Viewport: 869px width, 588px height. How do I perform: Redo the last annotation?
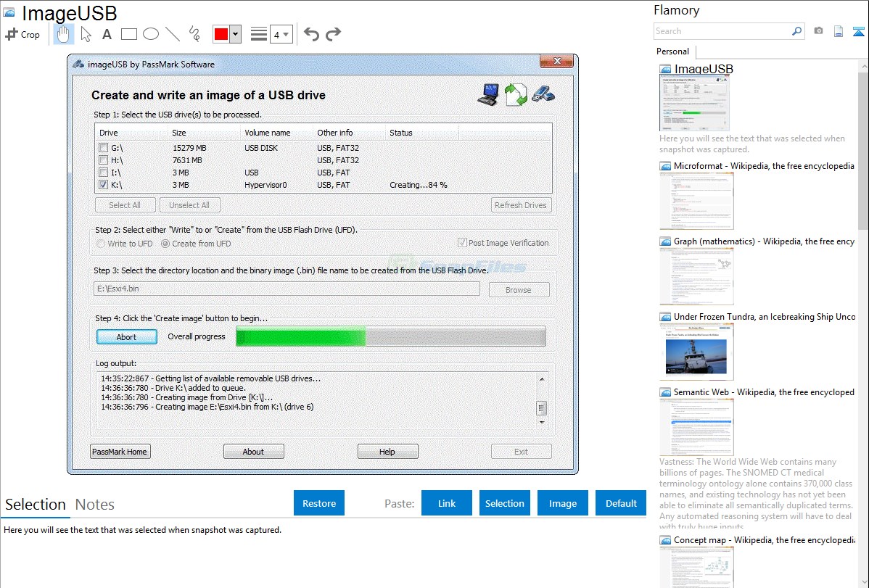click(333, 34)
